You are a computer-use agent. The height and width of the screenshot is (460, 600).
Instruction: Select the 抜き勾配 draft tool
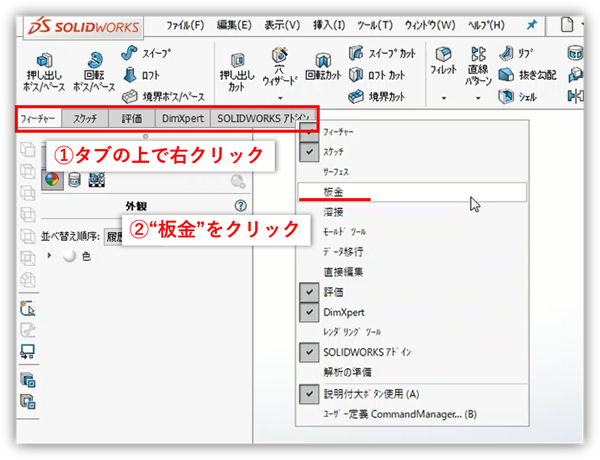[x=527, y=75]
